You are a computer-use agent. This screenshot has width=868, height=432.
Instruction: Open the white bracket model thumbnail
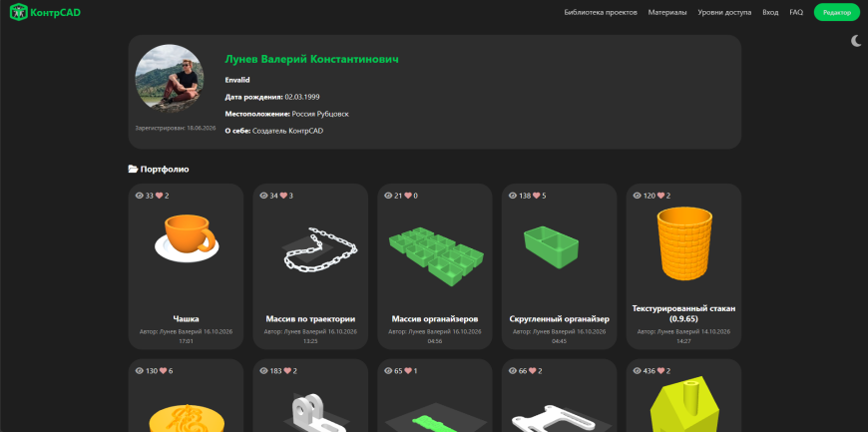[x=316, y=413]
